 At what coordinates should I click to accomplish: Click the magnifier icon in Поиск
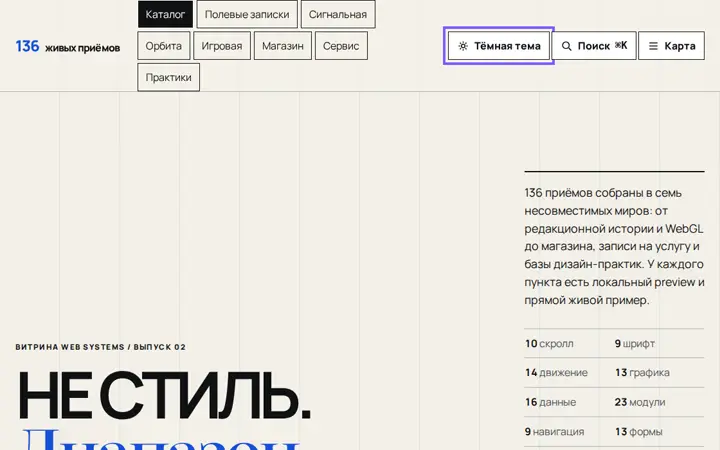567,46
